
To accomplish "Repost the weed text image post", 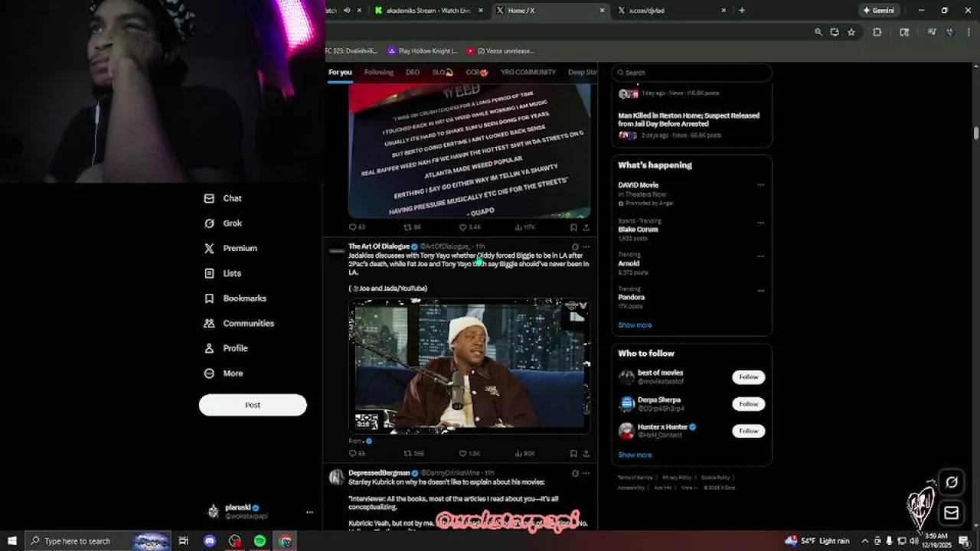I will (413, 227).
